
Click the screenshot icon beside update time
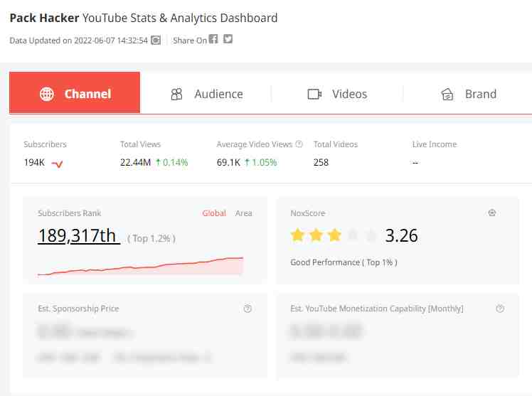click(156, 40)
